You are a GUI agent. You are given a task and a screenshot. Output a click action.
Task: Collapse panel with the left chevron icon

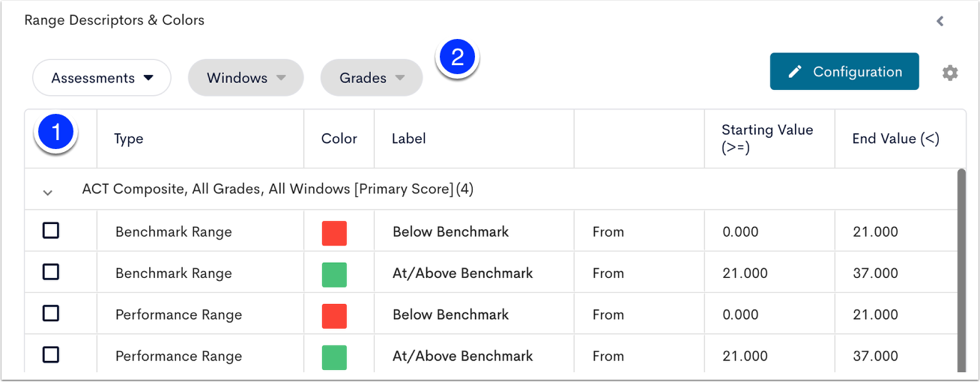[x=940, y=21]
